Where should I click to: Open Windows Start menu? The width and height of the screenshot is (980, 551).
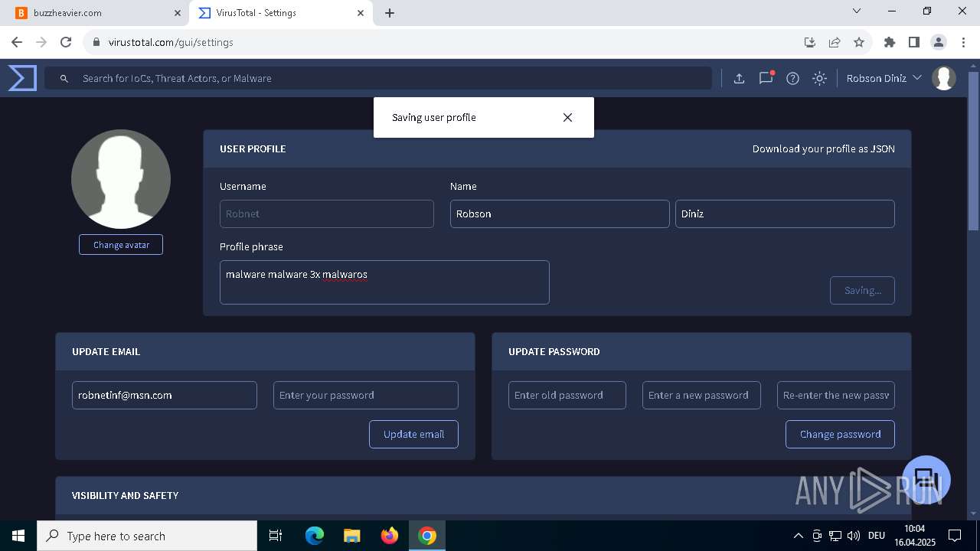(x=18, y=536)
